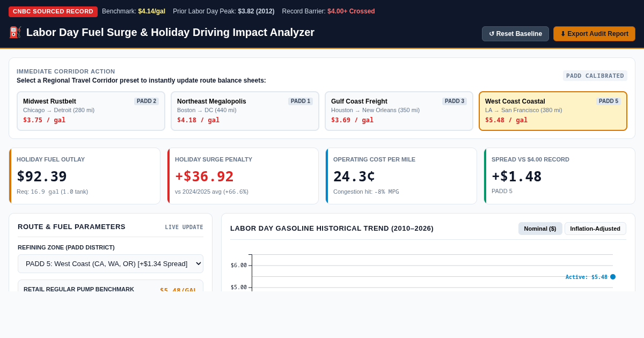The height and width of the screenshot is (338, 644).
Task: Click the Holiday Surge Penalty +$36.92 value
Action: [x=204, y=177]
